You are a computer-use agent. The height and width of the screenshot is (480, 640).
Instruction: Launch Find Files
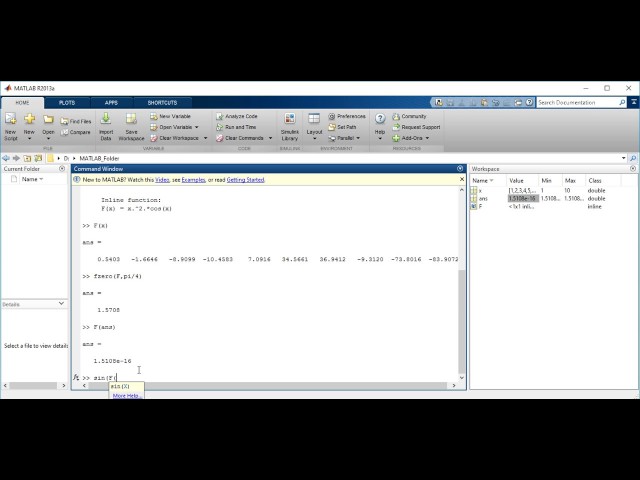tap(76, 121)
